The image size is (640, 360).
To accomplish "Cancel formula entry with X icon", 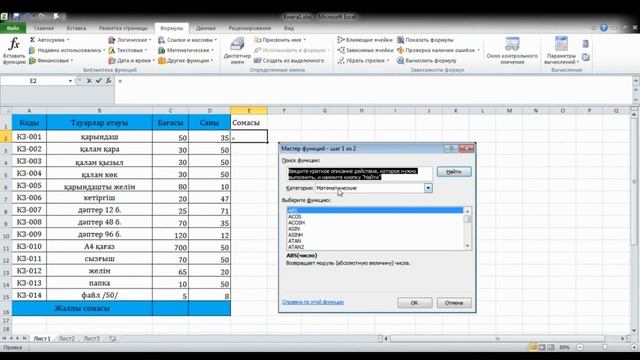I will (x=89, y=81).
